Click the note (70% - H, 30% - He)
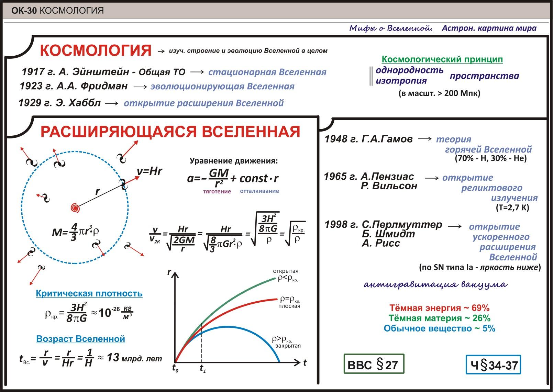 [490, 158]
